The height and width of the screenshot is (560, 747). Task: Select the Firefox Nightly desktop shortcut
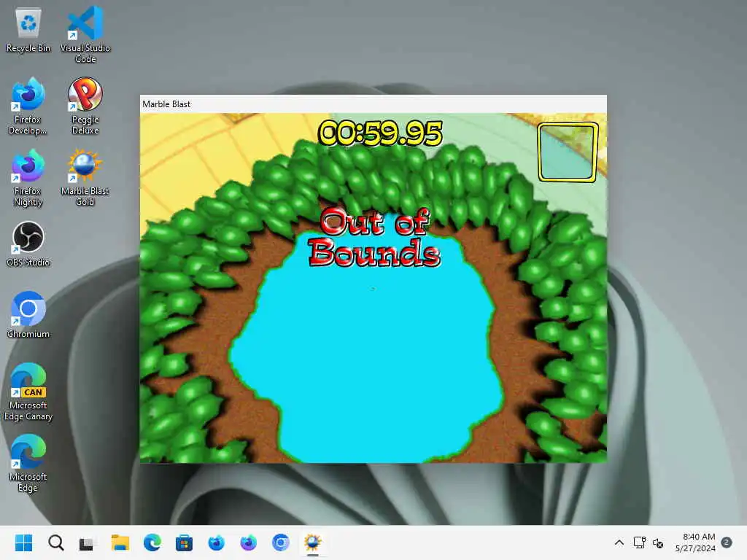point(28,178)
